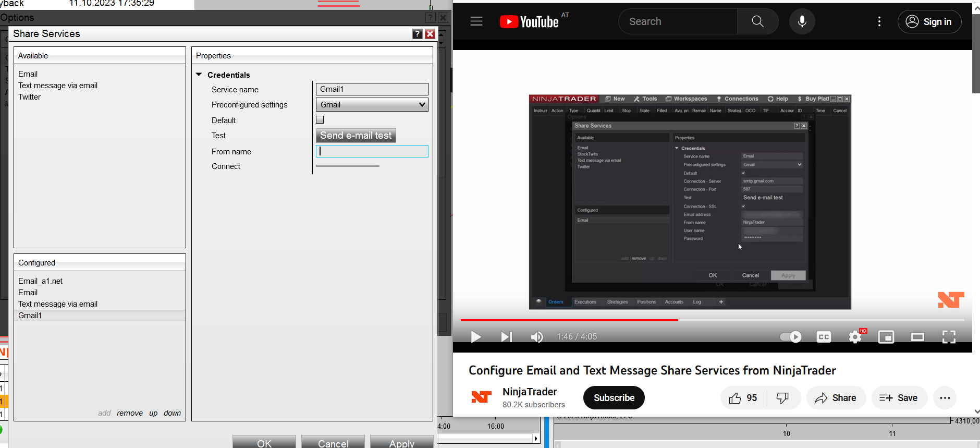Viewport: 980px width, 448px height.
Task: Apply Share Services changes
Action: (x=402, y=442)
